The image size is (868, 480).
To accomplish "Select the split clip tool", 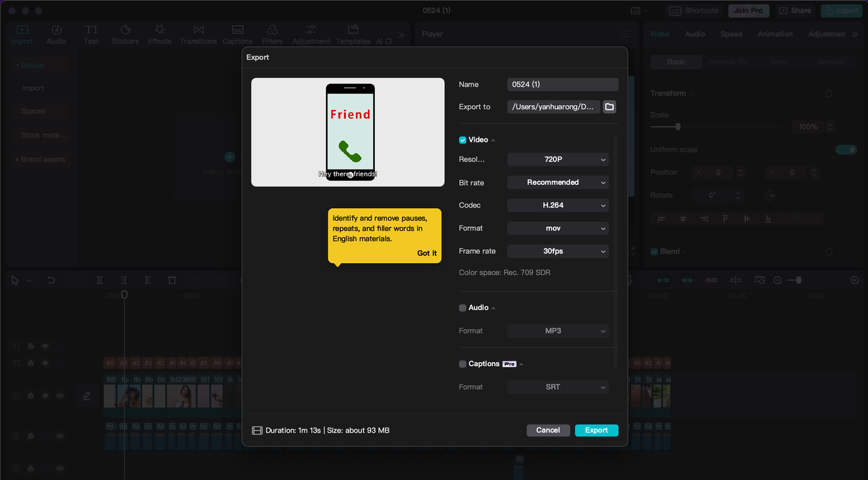I will 99,280.
